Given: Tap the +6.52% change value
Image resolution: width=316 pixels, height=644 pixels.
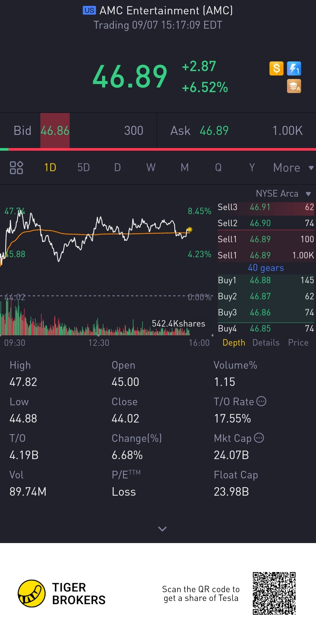Looking at the screenshot, I should (205, 87).
